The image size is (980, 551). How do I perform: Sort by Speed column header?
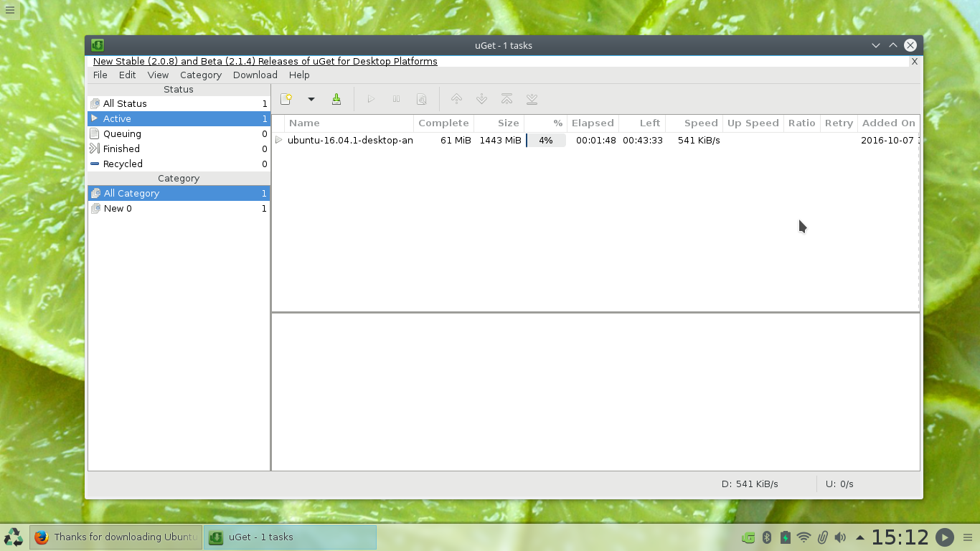694,123
